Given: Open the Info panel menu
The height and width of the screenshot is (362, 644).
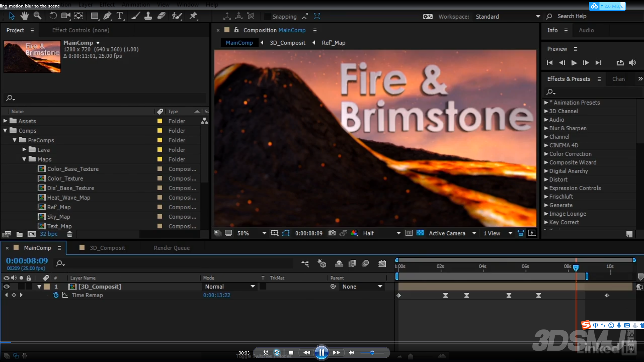Looking at the screenshot, I should [x=566, y=30].
